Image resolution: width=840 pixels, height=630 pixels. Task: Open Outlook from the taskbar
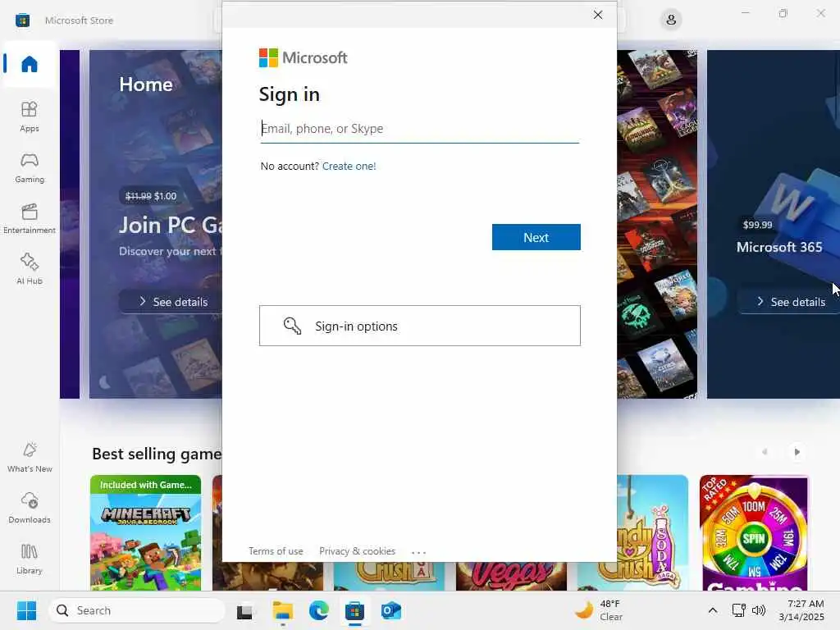(x=391, y=610)
